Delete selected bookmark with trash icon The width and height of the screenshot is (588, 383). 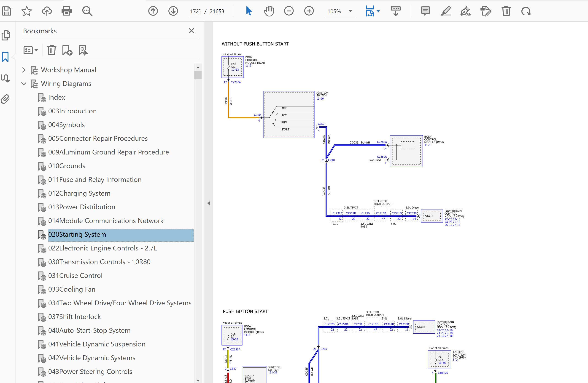tap(52, 50)
